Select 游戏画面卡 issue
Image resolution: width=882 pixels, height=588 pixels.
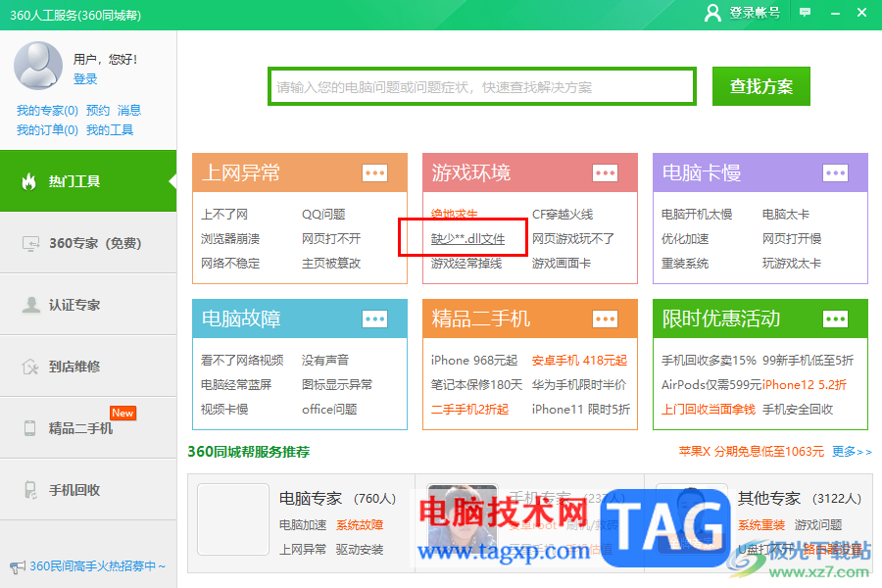click(x=562, y=264)
